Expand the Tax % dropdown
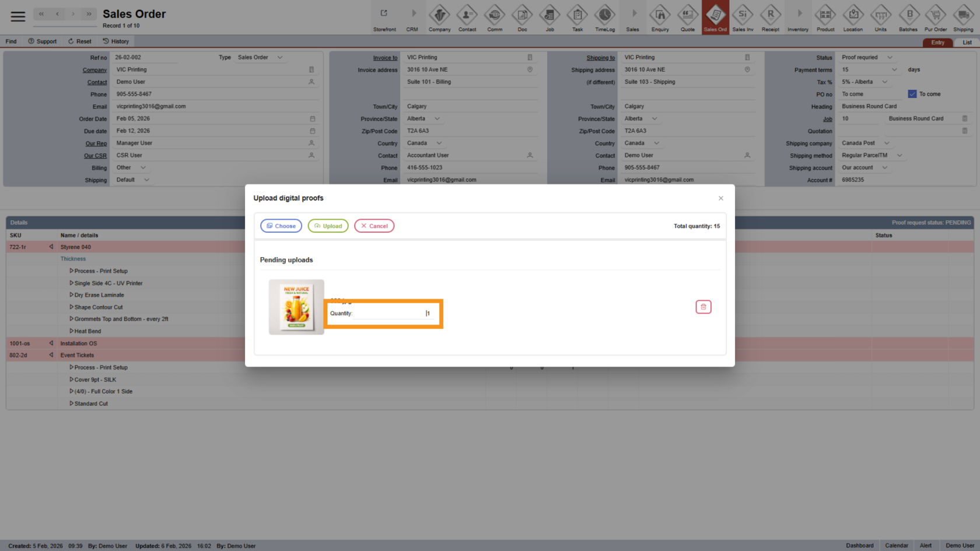The width and height of the screenshot is (980, 551). [x=884, y=82]
